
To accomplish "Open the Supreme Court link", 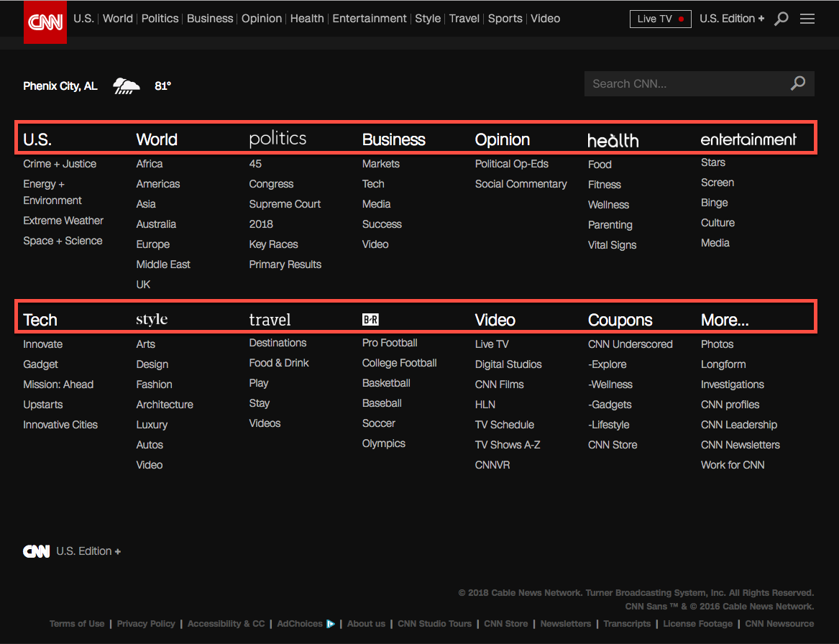I will click(x=285, y=204).
